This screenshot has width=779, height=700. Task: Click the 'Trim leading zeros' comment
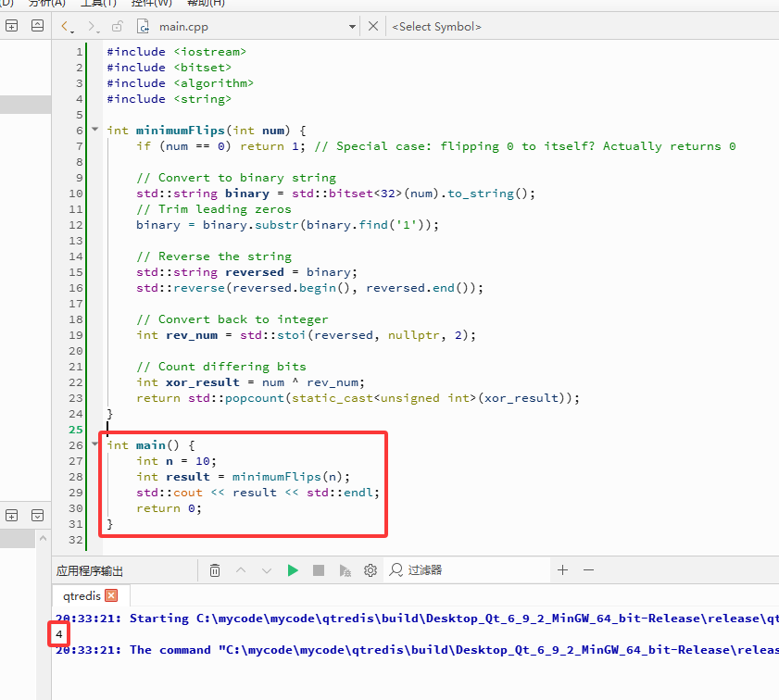pos(214,209)
